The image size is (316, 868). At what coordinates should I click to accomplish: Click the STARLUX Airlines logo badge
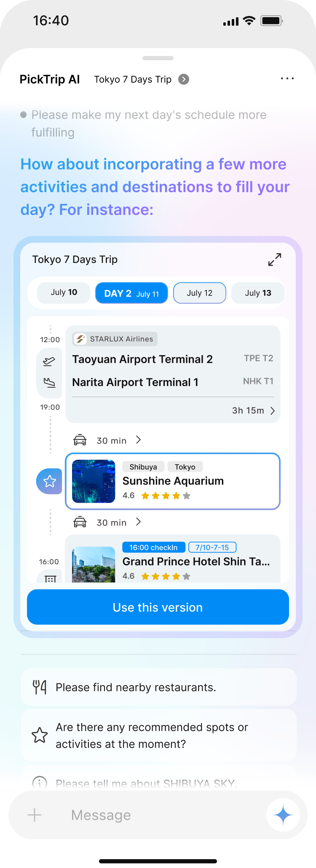pos(80,339)
